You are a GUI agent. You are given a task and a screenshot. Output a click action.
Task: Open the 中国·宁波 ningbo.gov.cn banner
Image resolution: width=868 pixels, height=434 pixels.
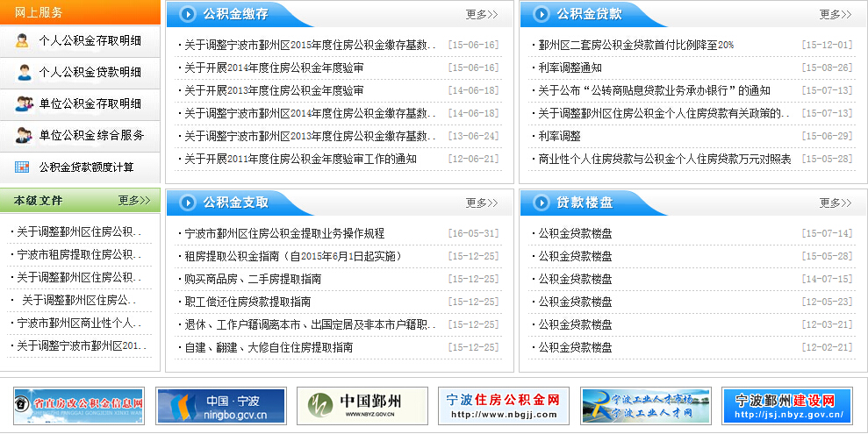coord(221,406)
